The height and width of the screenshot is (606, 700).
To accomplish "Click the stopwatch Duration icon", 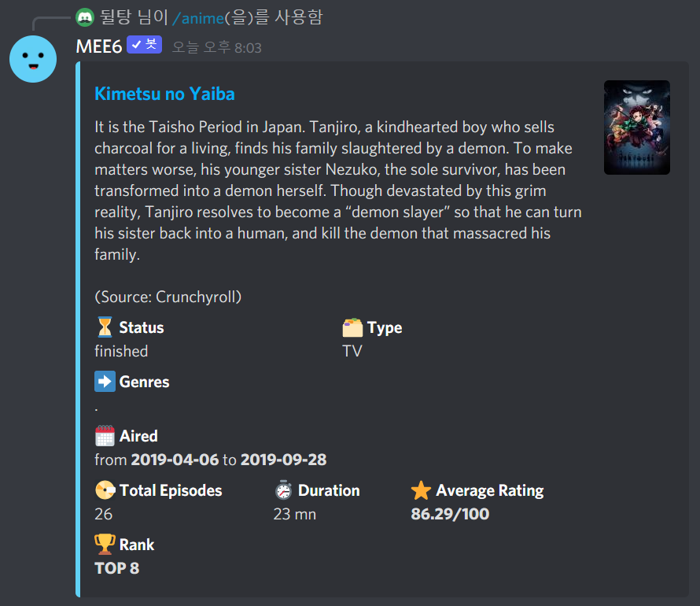I will tap(283, 490).
